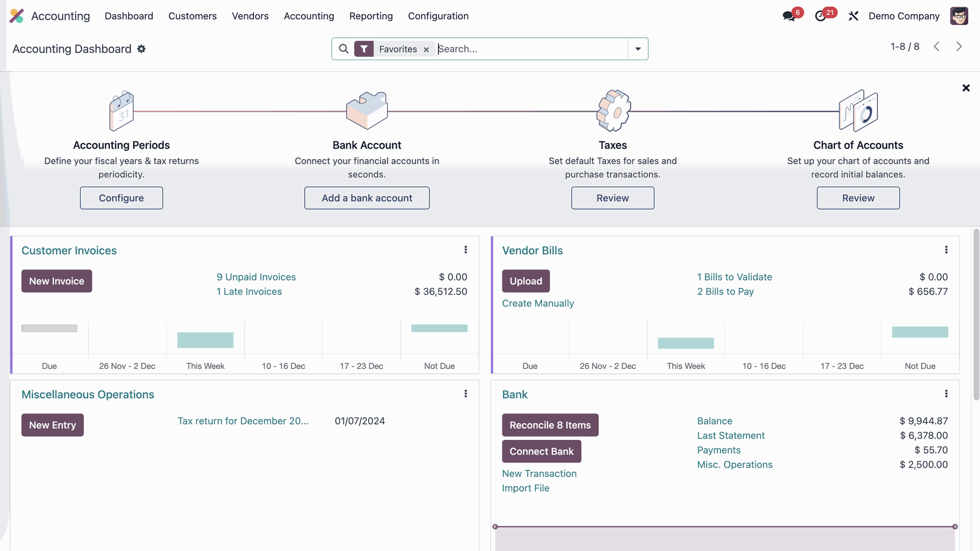Click the Connect Bank button
Image resolution: width=980 pixels, height=551 pixels.
coord(542,452)
